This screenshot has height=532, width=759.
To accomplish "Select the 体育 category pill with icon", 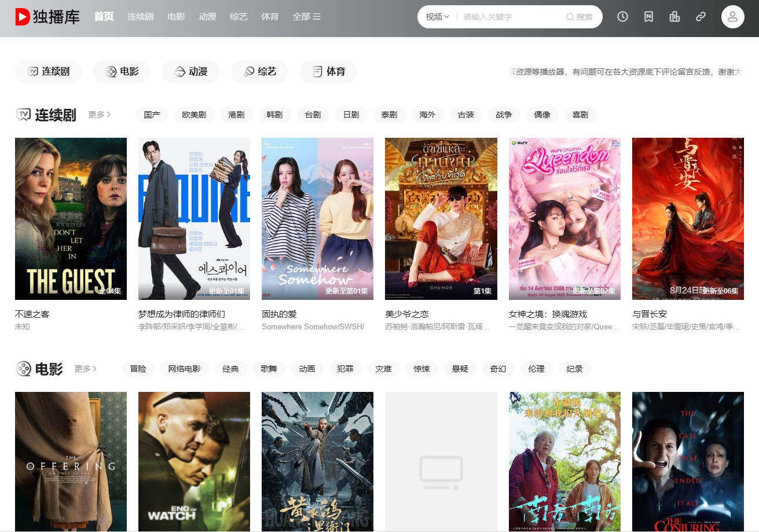I will click(x=328, y=72).
